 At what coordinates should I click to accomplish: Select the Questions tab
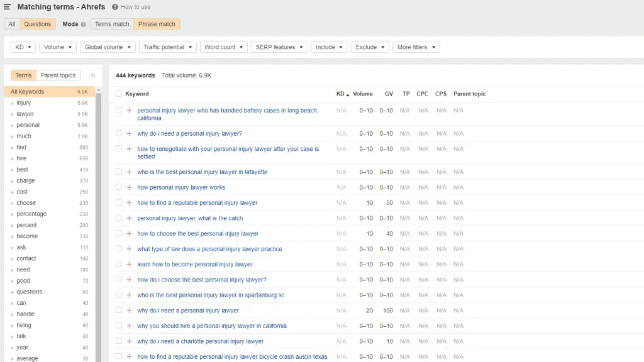coord(37,25)
